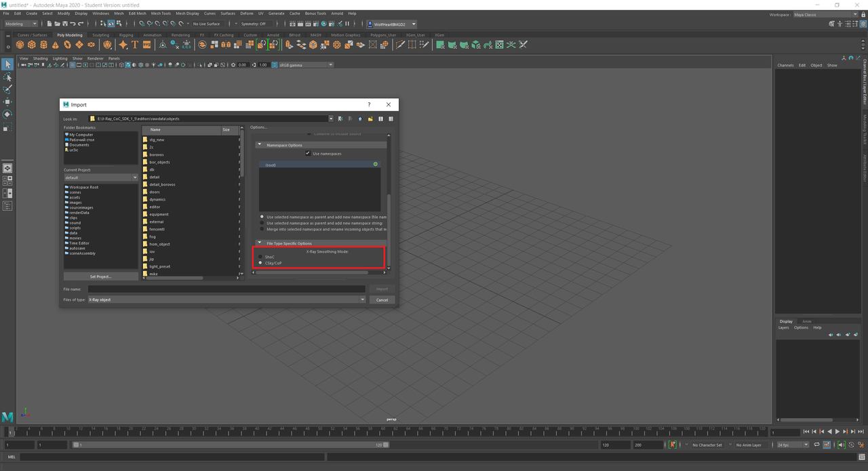Go to start of playback range
Viewport: 868px width, 471px height.
coord(806,432)
